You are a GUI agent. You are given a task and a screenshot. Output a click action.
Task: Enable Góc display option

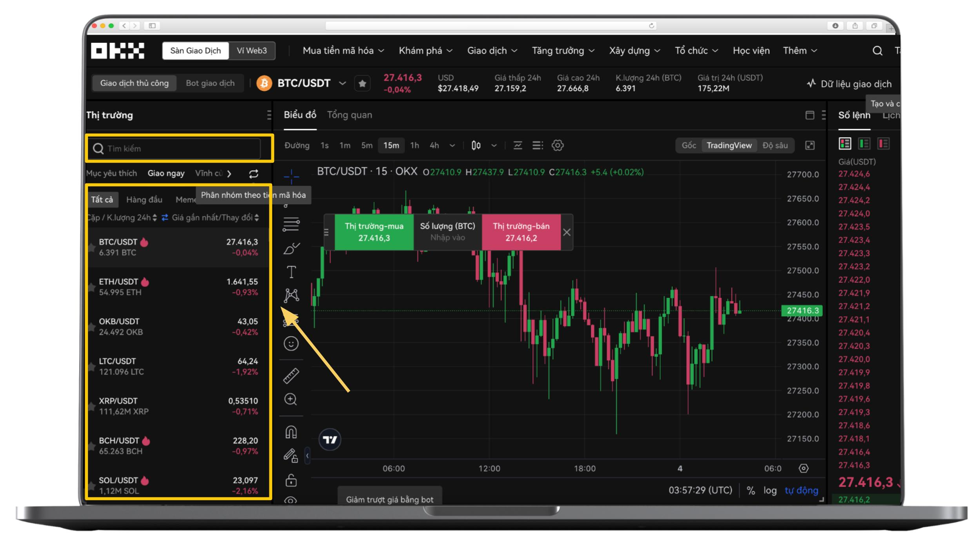[x=689, y=145]
